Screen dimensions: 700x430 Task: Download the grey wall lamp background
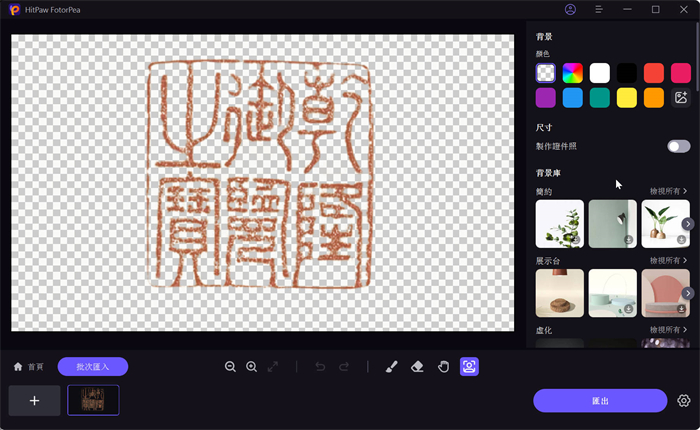(x=629, y=240)
